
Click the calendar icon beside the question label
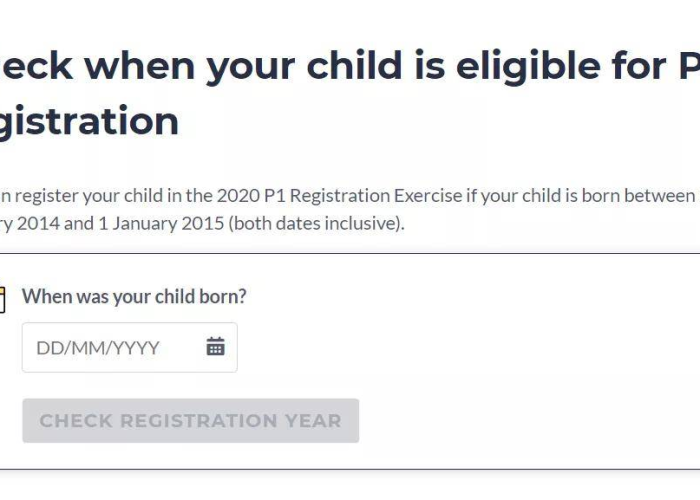2,300
